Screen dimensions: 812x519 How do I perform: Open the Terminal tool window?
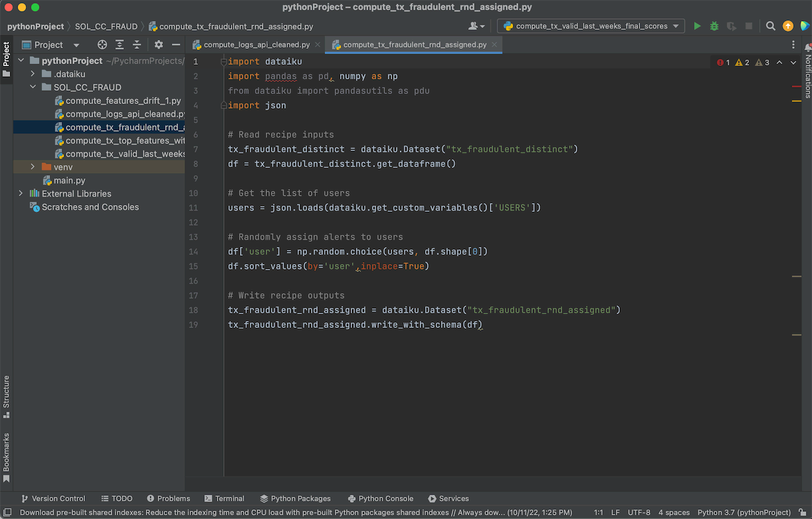pyautogui.click(x=224, y=499)
